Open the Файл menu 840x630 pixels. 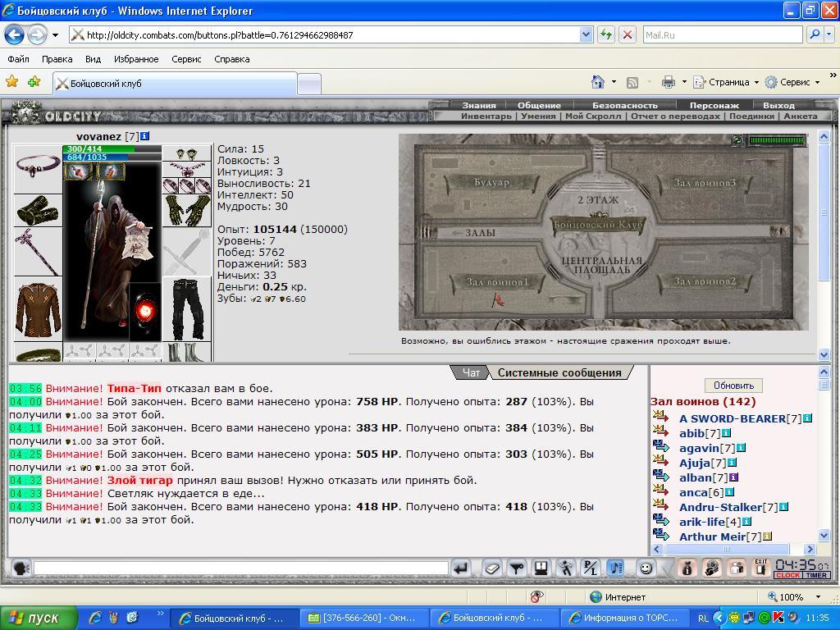point(18,59)
